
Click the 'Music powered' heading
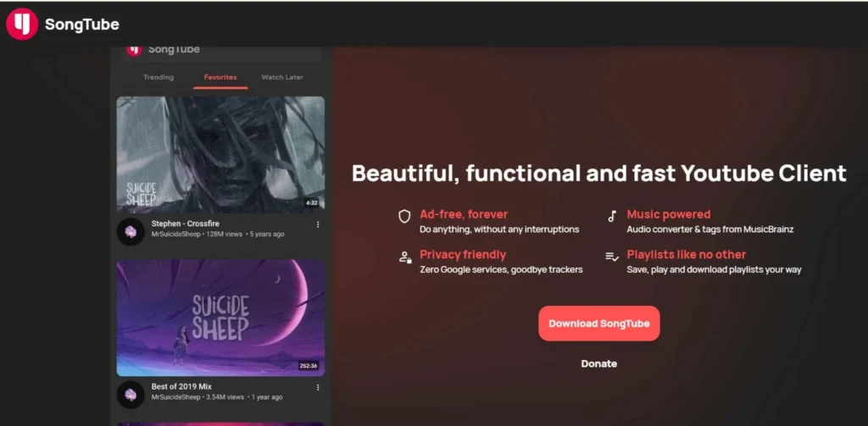click(x=669, y=214)
